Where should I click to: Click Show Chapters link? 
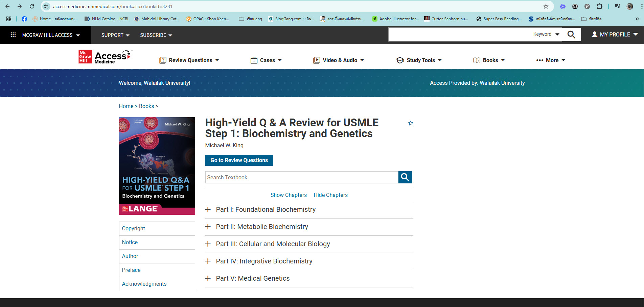pyautogui.click(x=289, y=195)
